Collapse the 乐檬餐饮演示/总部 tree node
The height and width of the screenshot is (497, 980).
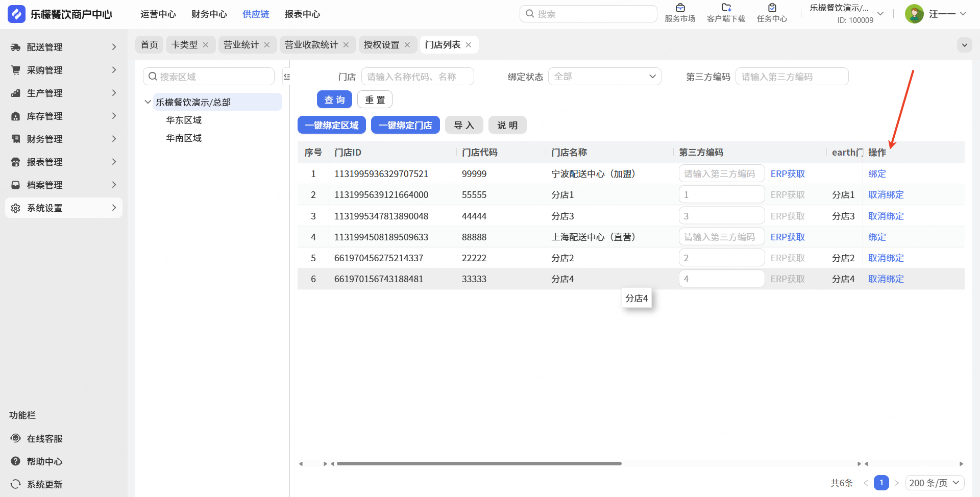point(148,102)
